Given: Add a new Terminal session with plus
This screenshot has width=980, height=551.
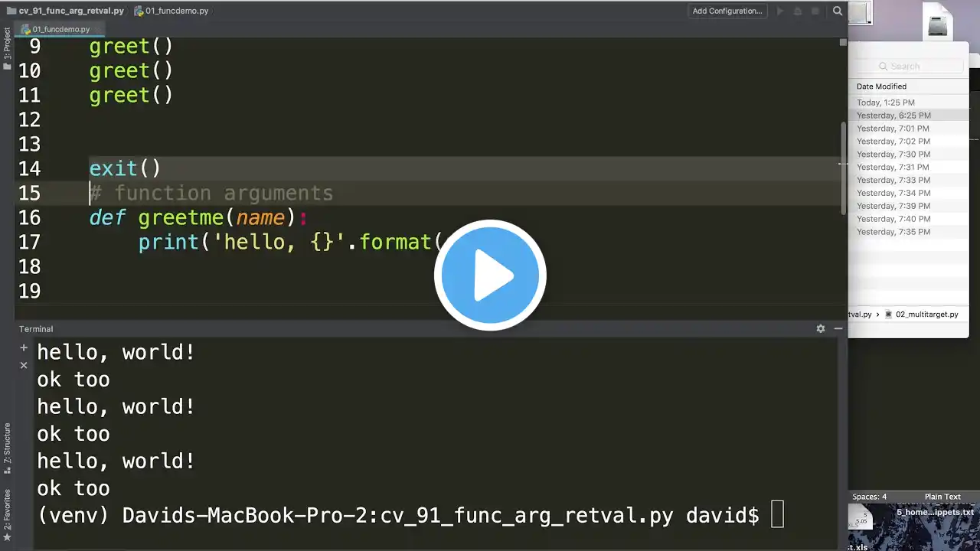Looking at the screenshot, I should [x=24, y=347].
